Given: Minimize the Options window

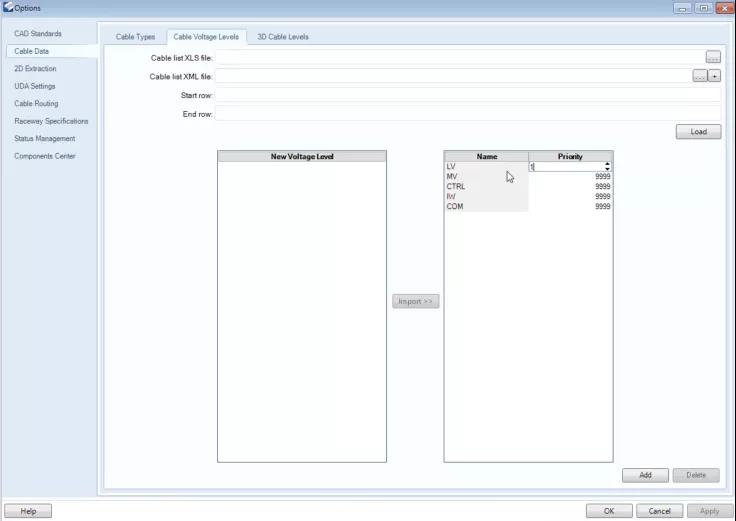Looking at the screenshot, I should (682, 8).
